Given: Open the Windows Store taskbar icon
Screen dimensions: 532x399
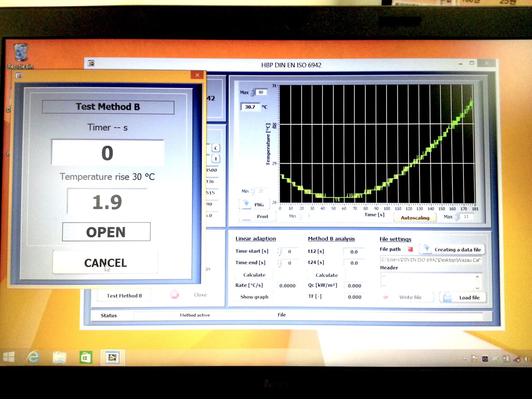Looking at the screenshot, I should (86, 357).
